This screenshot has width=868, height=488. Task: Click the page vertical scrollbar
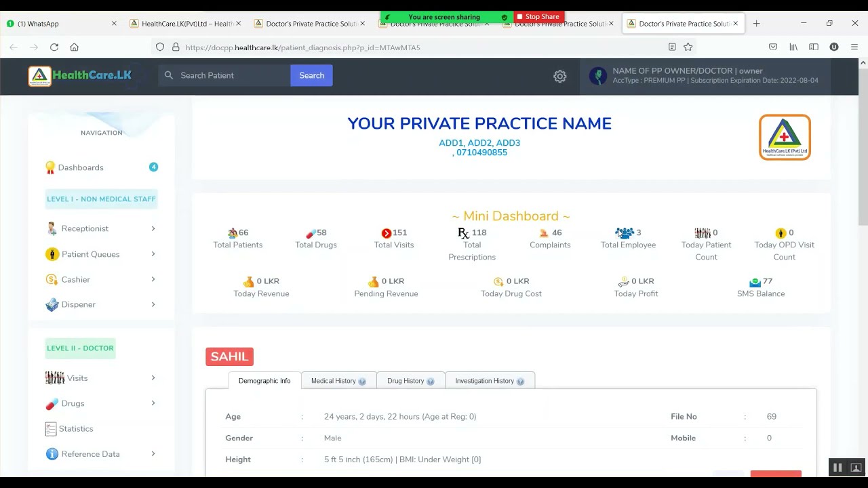pyautogui.click(x=863, y=147)
